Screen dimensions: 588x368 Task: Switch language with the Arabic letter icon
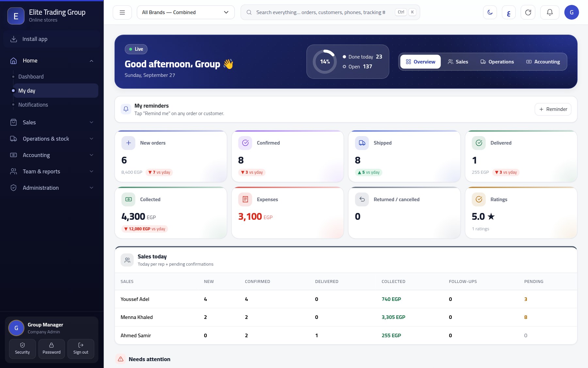[x=509, y=12]
